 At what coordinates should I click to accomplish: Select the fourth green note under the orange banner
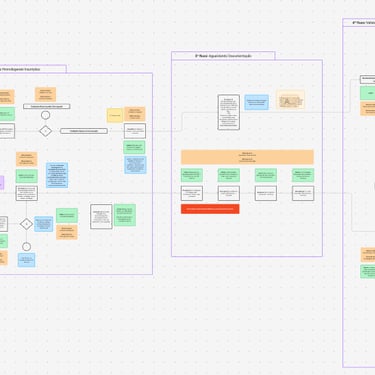[303, 175]
